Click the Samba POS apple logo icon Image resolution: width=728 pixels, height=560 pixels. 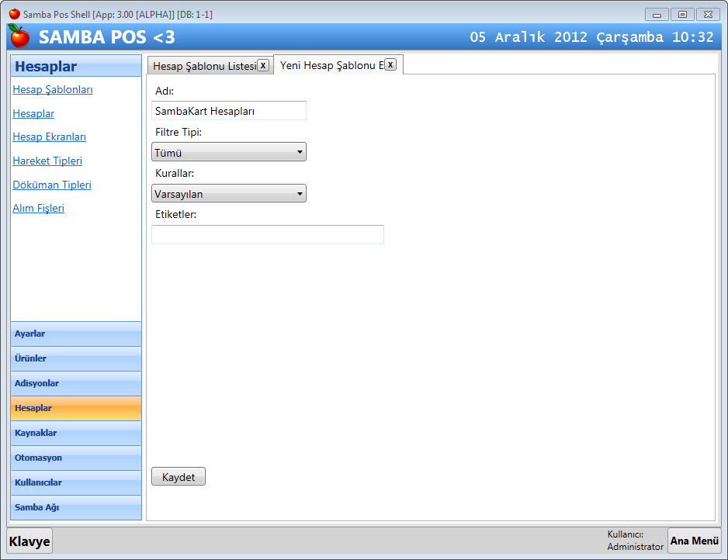point(19,36)
